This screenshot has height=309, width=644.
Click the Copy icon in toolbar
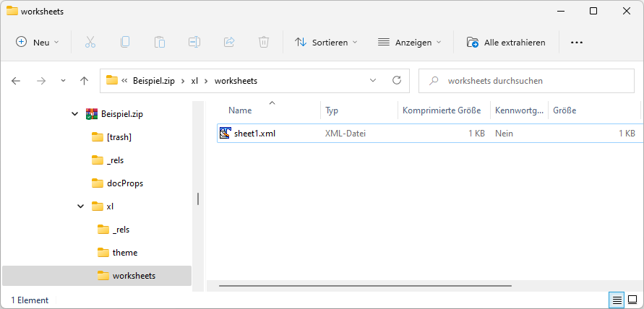125,43
